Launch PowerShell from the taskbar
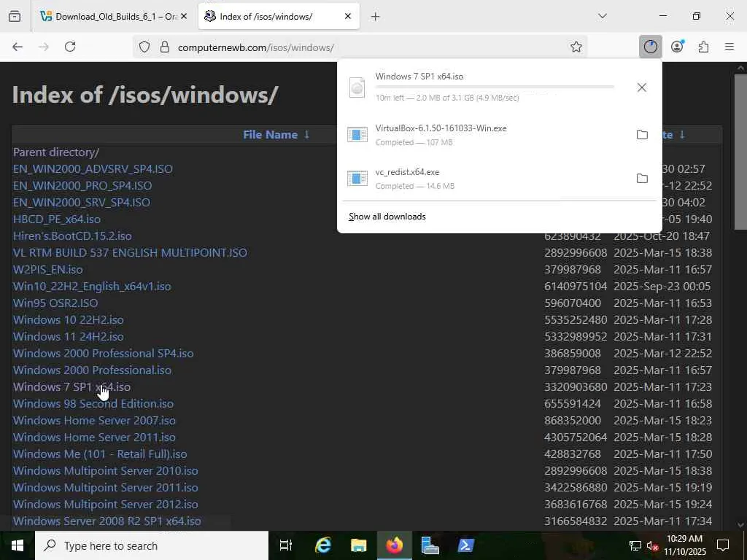The image size is (747, 560). tap(465, 545)
